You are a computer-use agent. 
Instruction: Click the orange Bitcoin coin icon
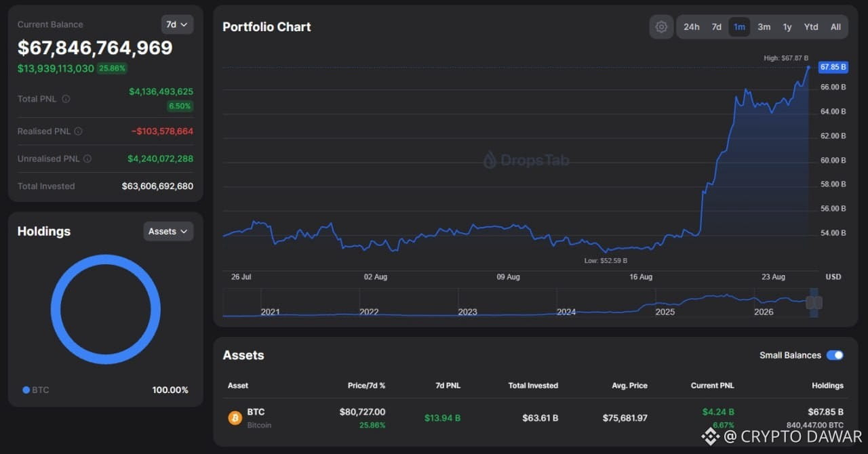click(x=235, y=418)
